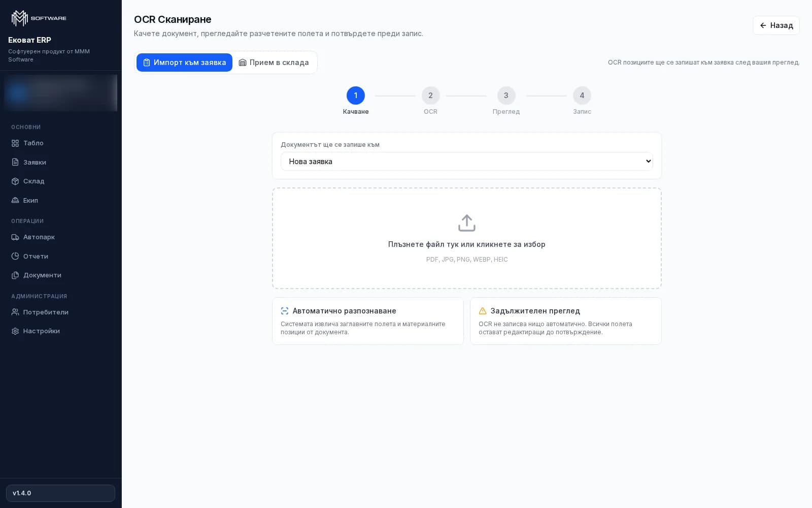812x508 pixels.
Task: Click step 2 OCR circle
Action: 431,96
